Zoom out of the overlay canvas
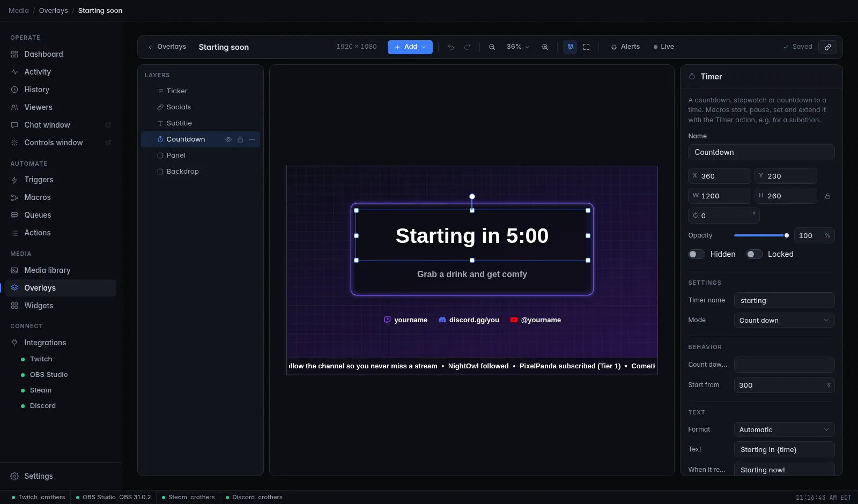 click(492, 47)
